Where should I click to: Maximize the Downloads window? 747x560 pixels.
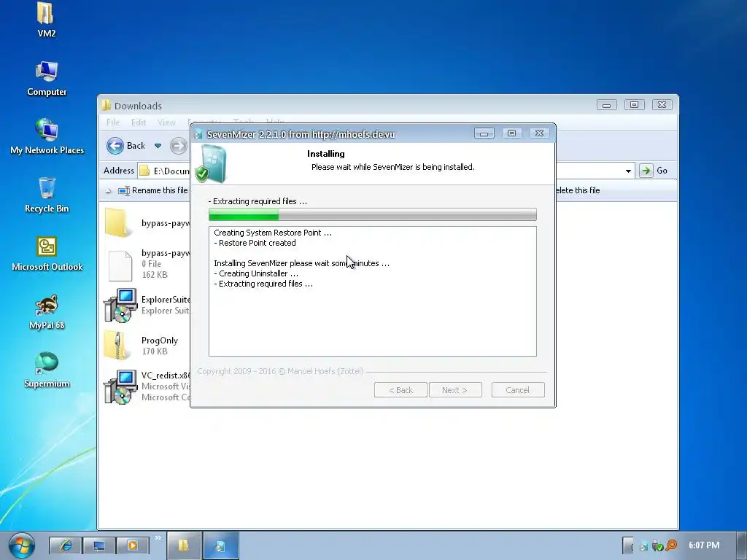tap(634, 105)
